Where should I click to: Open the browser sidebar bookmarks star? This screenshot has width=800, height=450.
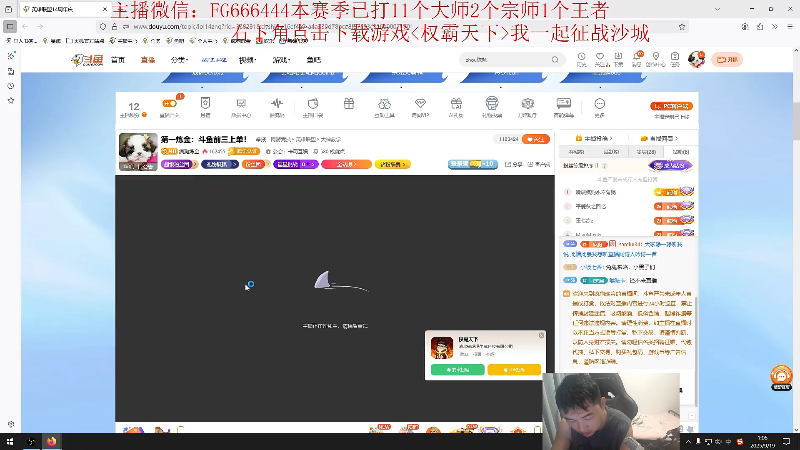(x=11, y=101)
